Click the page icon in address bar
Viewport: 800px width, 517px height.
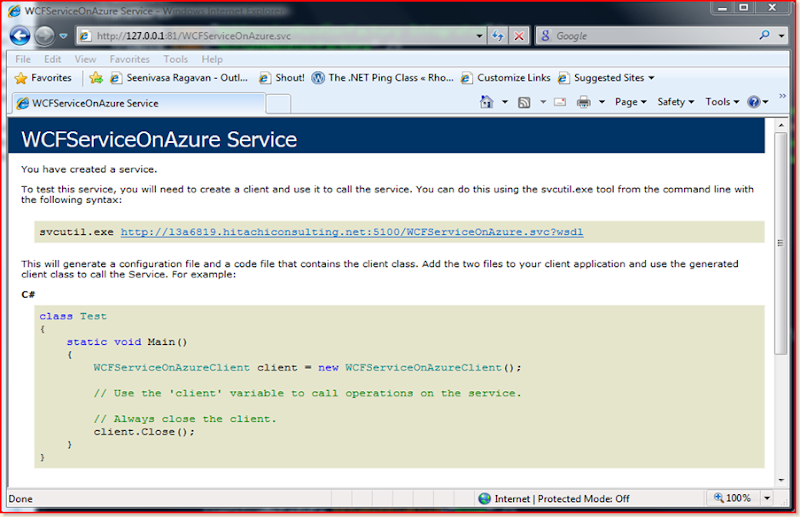coord(85,36)
